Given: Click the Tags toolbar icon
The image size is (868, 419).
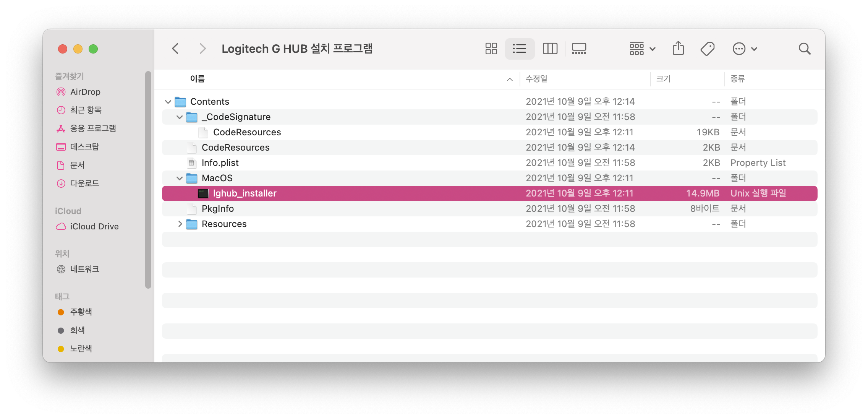Looking at the screenshot, I should (x=707, y=49).
